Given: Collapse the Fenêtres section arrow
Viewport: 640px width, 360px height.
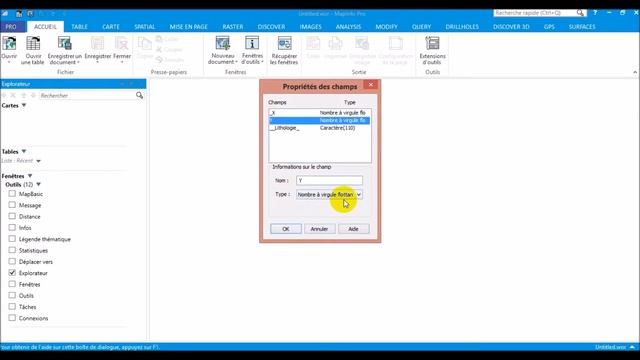Looking at the screenshot, I should point(30,176).
